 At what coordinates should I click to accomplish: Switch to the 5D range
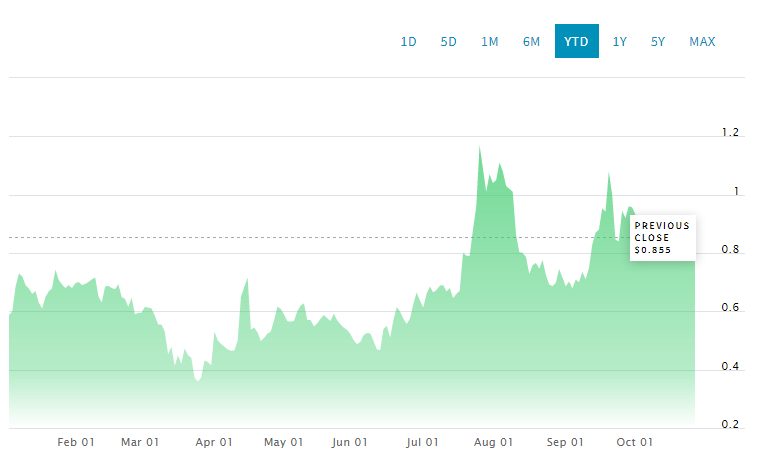tap(448, 41)
